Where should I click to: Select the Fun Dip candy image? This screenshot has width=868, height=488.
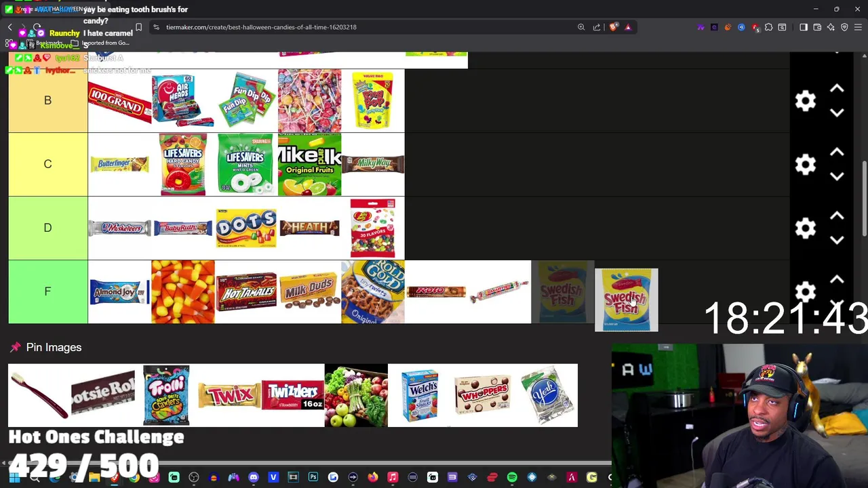246,100
